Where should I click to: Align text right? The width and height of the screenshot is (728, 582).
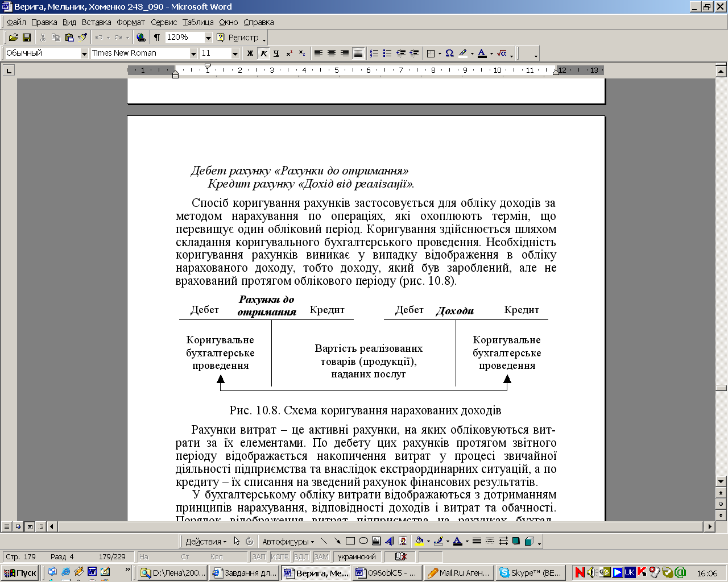pos(345,53)
